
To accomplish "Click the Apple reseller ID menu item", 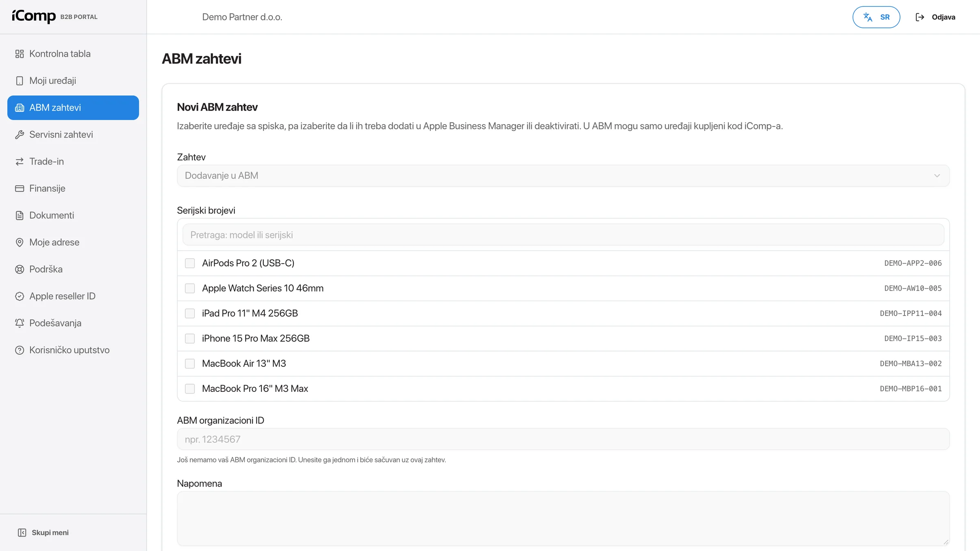I will click(73, 296).
